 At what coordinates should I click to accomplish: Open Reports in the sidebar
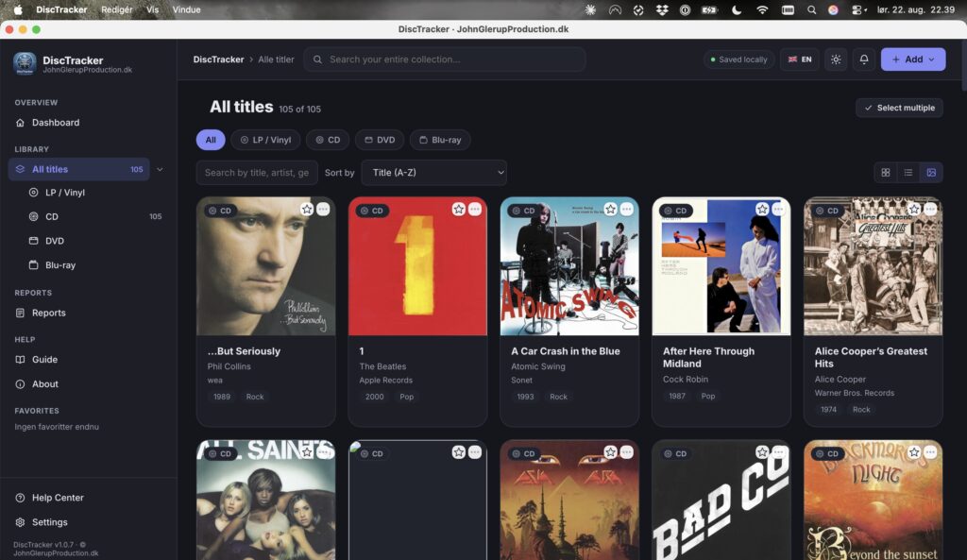[88, 313]
